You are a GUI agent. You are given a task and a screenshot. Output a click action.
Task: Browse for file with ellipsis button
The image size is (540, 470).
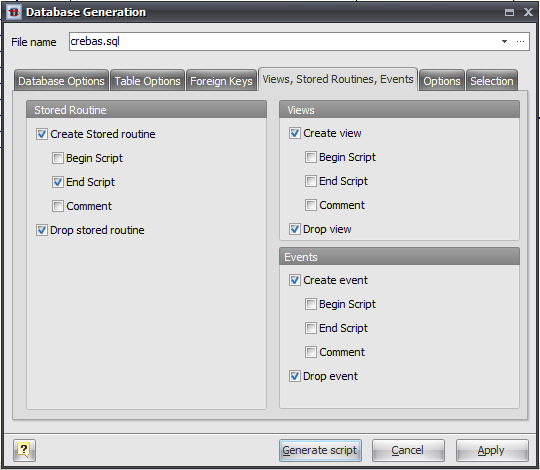pos(520,42)
